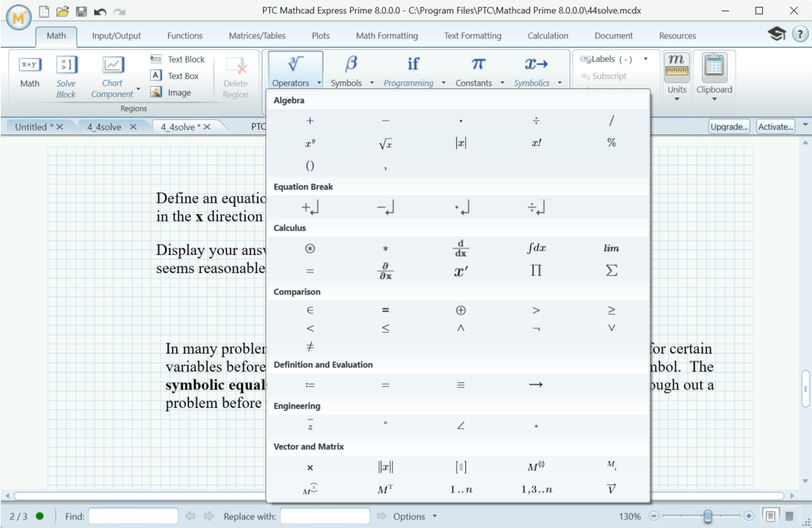Switch to the Matrices/Tables ribbon tab
The width and height of the screenshot is (812, 528).
[x=257, y=35]
